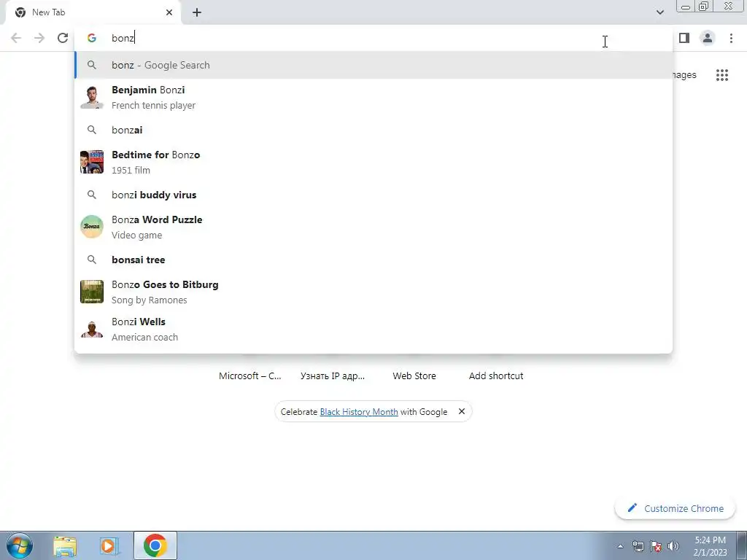Image resolution: width=747 pixels, height=560 pixels.
Task: Click the Show desktop strip
Action: click(x=742, y=545)
